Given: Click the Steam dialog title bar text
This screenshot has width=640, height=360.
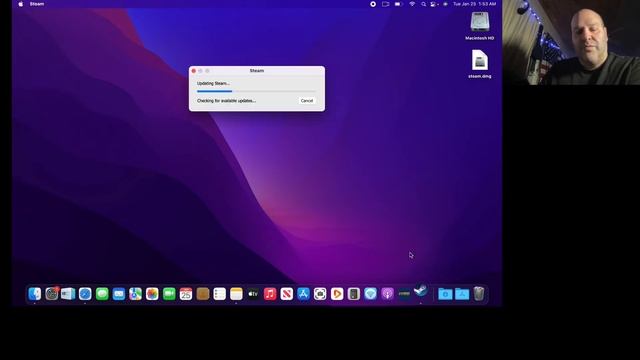Looking at the screenshot, I should [x=257, y=71].
